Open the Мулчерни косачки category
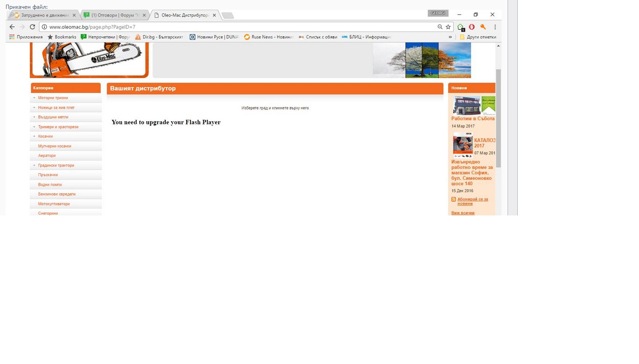The image size is (639, 364). coord(55,146)
